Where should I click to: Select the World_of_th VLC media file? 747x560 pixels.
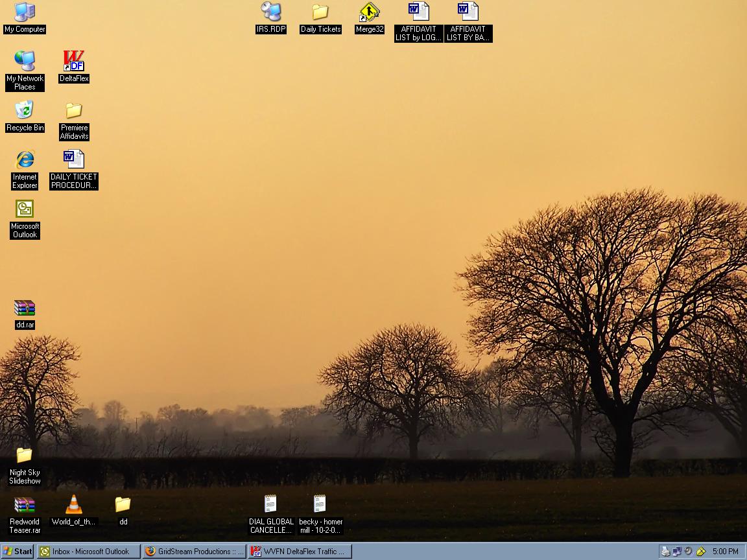tap(74, 504)
